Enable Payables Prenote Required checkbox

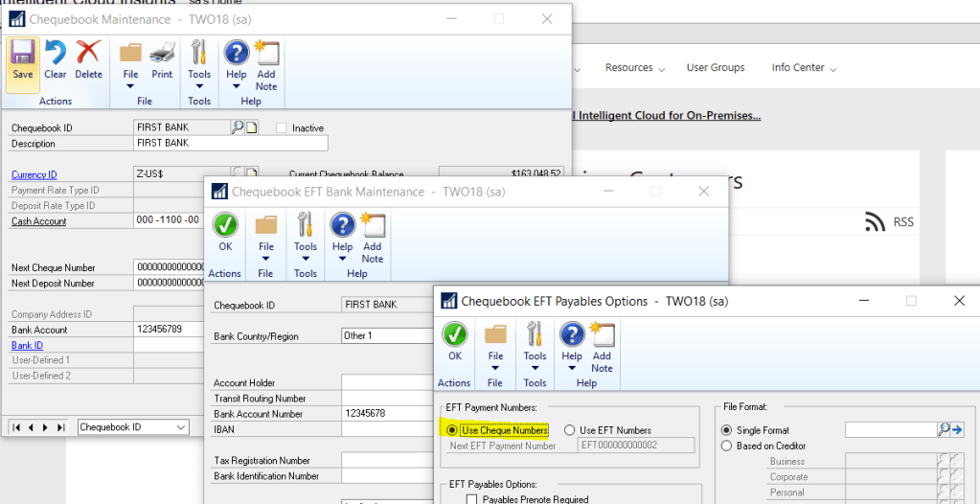coord(471,499)
